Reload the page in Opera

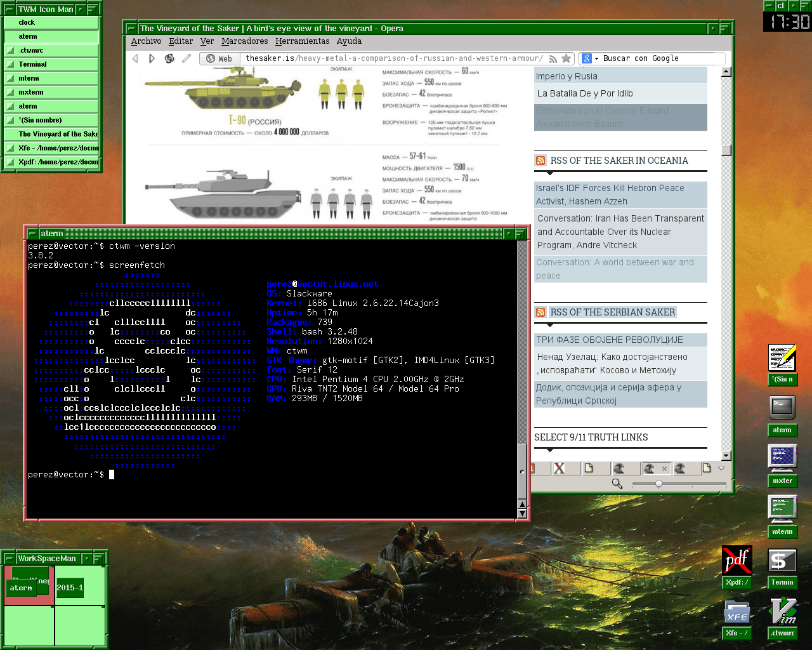point(169,58)
